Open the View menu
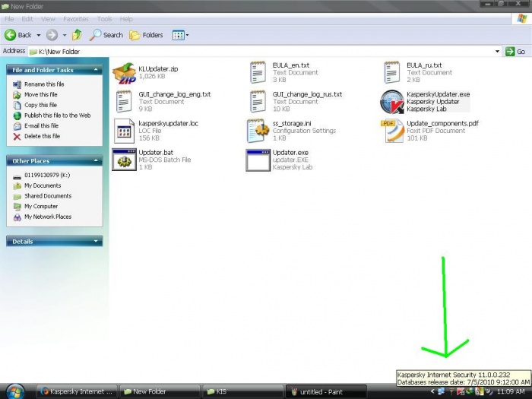Screen dimensions: 532x399 point(48,19)
